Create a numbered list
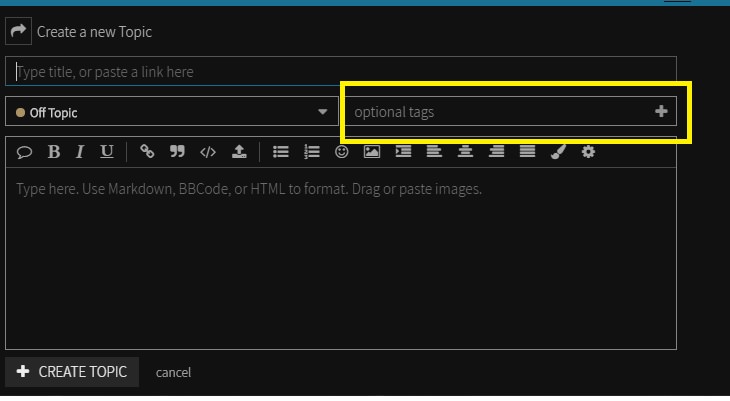The width and height of the screenshot is (730, 401). pyautogui.click(x=311, y=152)
